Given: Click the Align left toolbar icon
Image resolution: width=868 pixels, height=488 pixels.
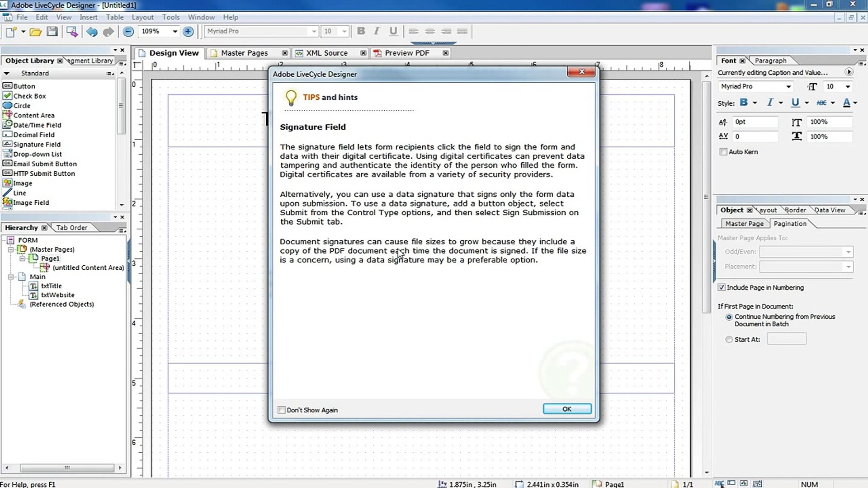Looking at the screenshot, I should [413, 31].
